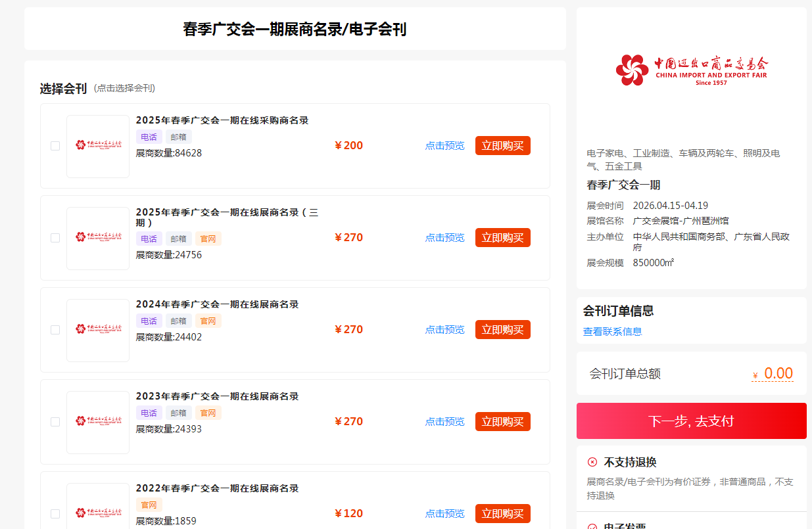This screenshot has width=812, height=529.
Task: Click 点击预览 for the 2025 buyer directory
Action: point(444,146)
